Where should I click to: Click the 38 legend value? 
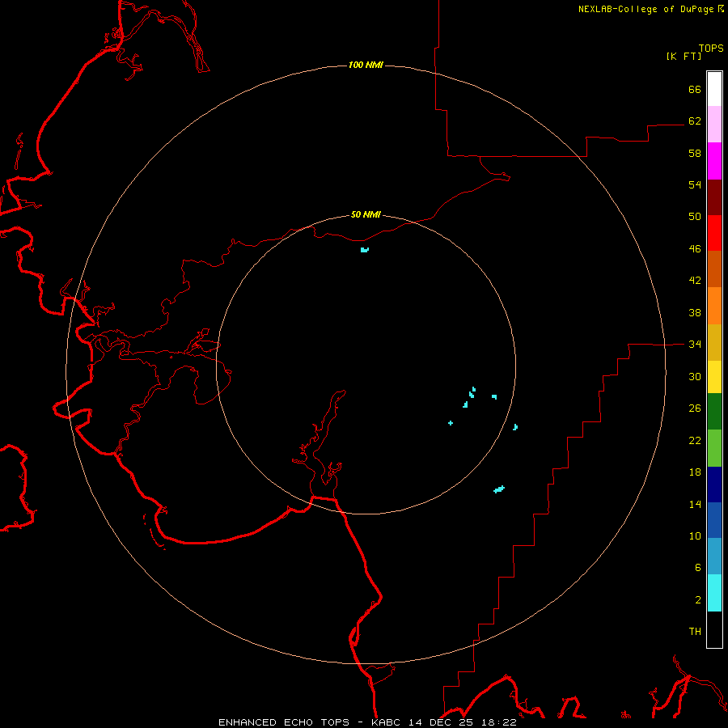point(695,312)
